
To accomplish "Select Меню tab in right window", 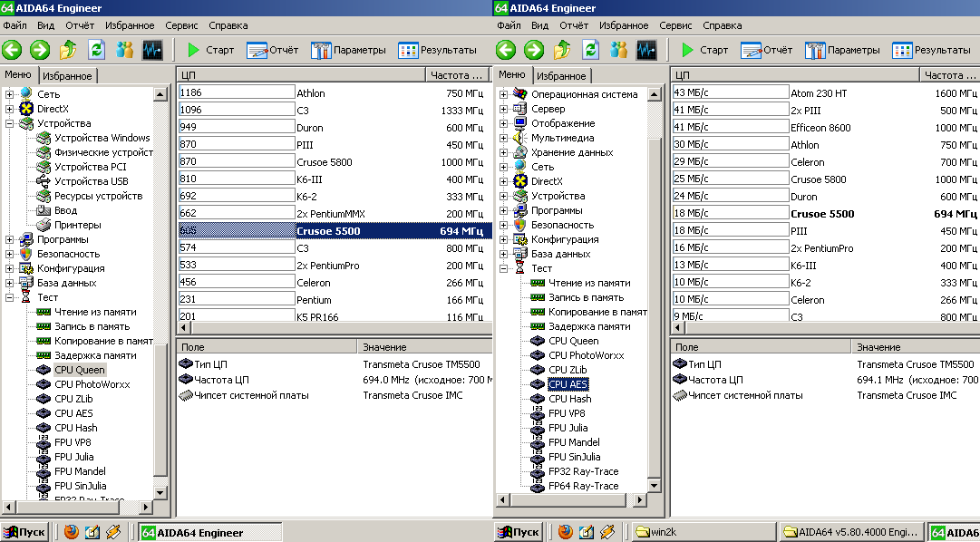I will (x=512, y=75).
